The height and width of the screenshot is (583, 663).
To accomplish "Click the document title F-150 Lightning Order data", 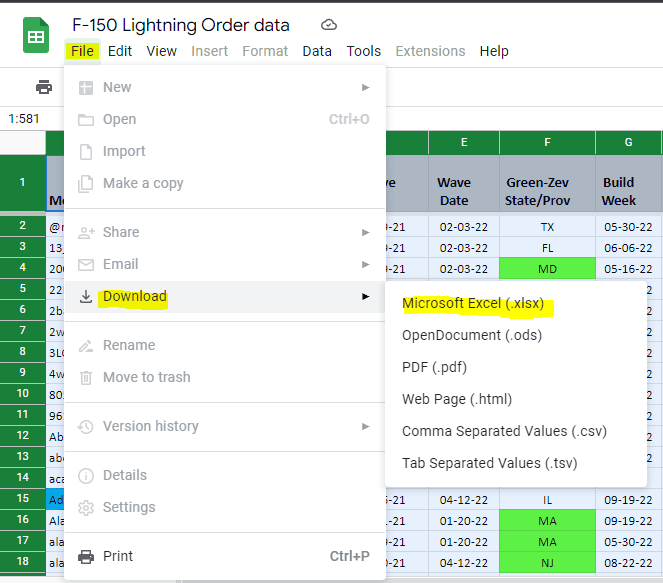I will click(181, 25).
